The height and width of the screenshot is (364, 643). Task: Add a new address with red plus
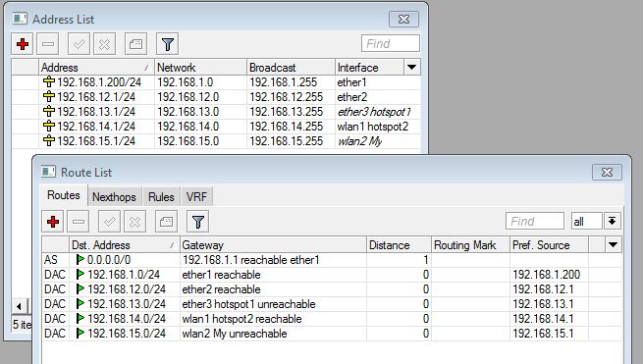coord(23,44)
